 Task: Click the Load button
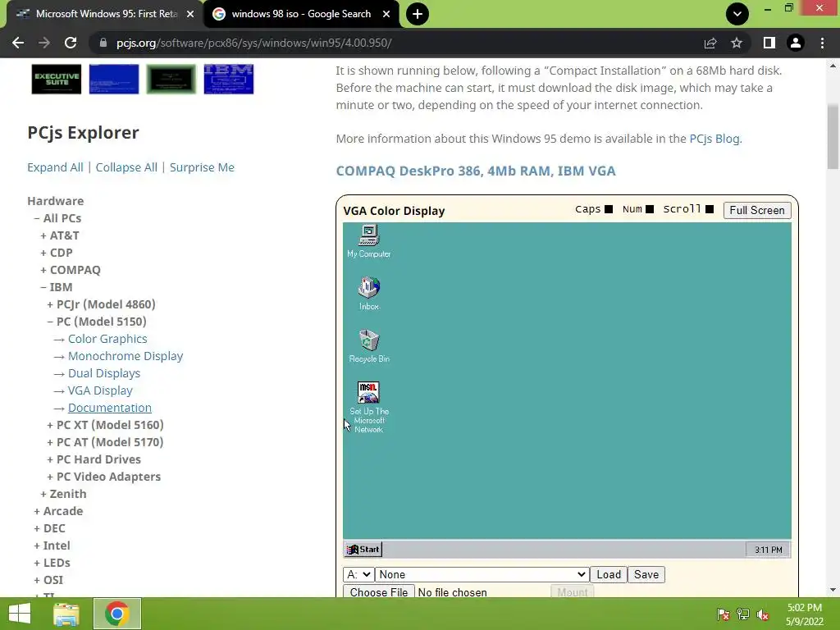tap(609, 574)
